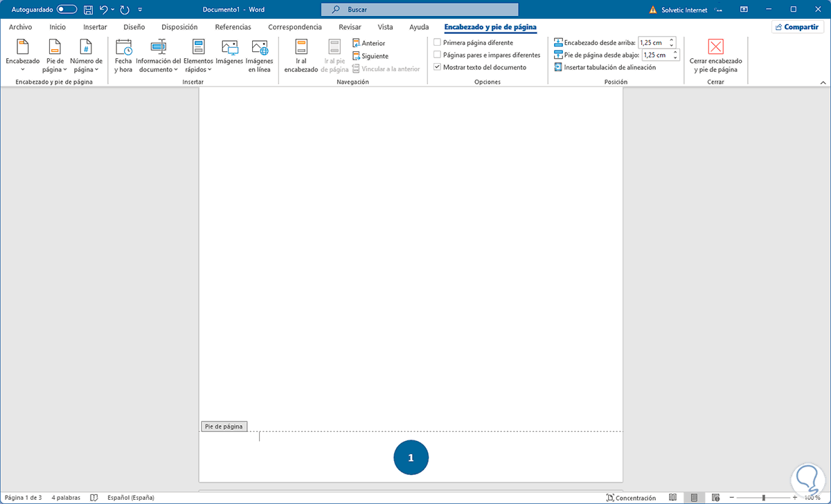Click Concentración focus mode button
The width and height of the screenshot is (831, 504).
coord(631,498)
